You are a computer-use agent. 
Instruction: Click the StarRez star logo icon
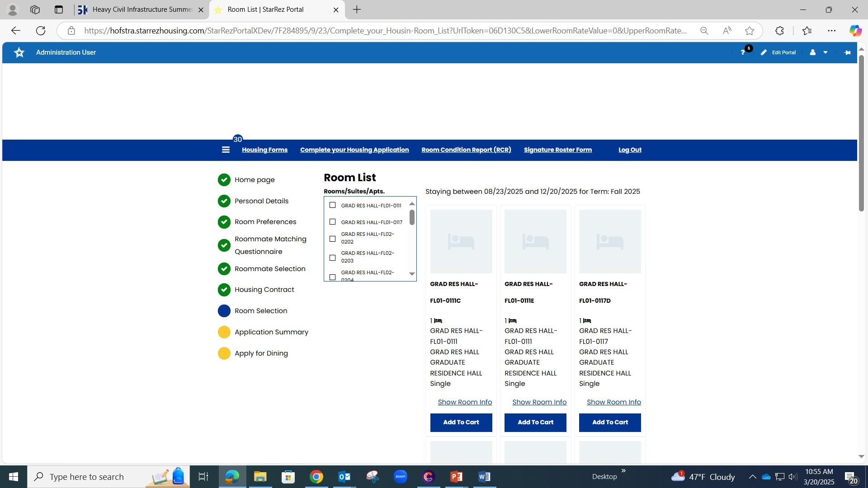tap(19, 52)
